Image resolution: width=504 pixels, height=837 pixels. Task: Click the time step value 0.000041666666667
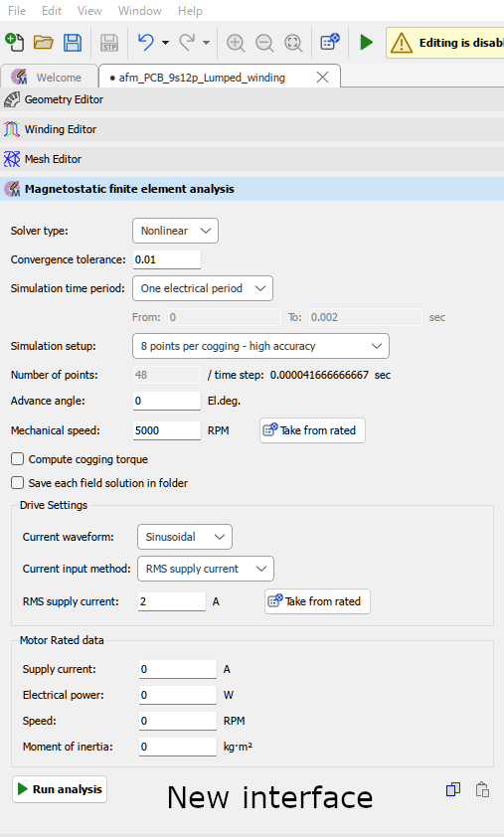tap(319, 375)
